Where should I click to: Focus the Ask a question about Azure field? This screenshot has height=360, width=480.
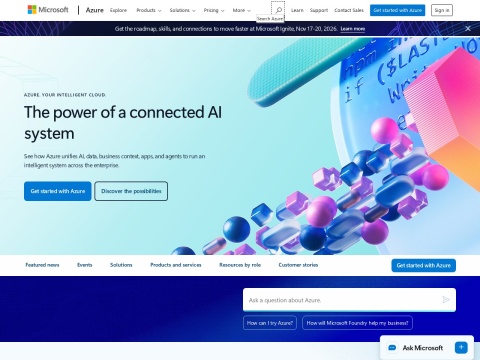349,300
